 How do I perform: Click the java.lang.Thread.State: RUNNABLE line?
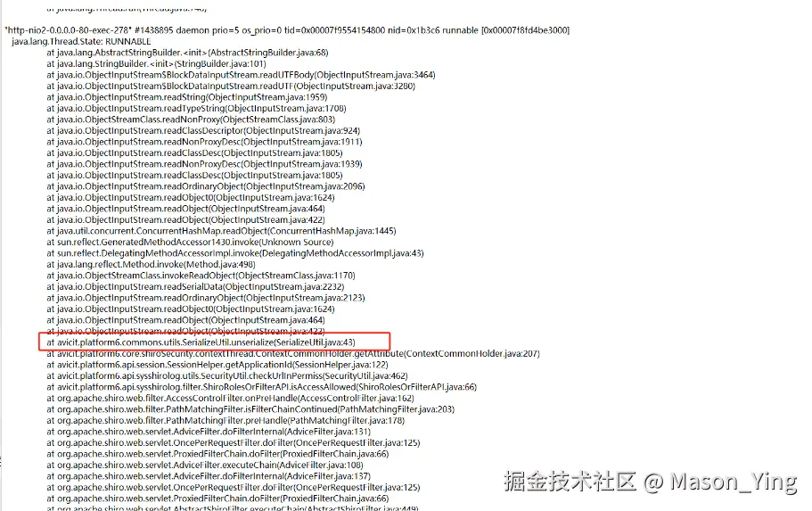(81, 41)
